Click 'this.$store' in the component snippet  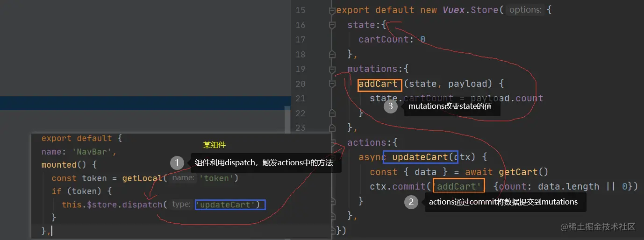[x=90, y=204]
